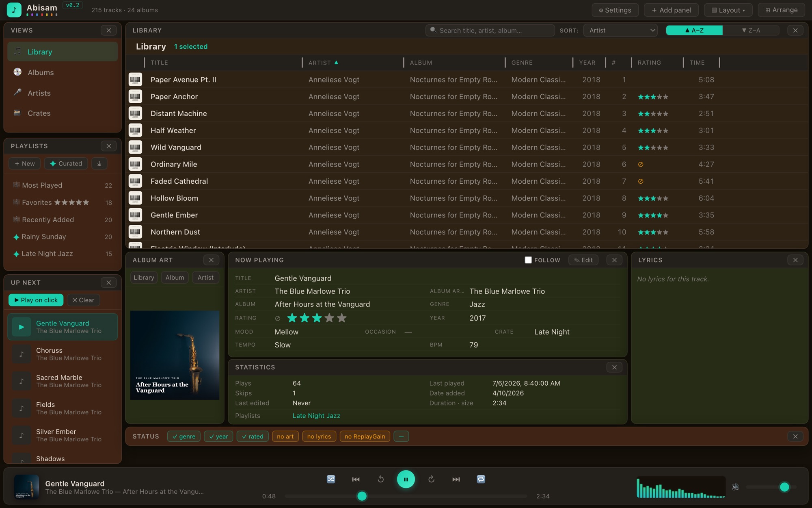Viewport: 812px width, 508px height.
Task: Click the note icon beside Choruss
Action: 22,354
